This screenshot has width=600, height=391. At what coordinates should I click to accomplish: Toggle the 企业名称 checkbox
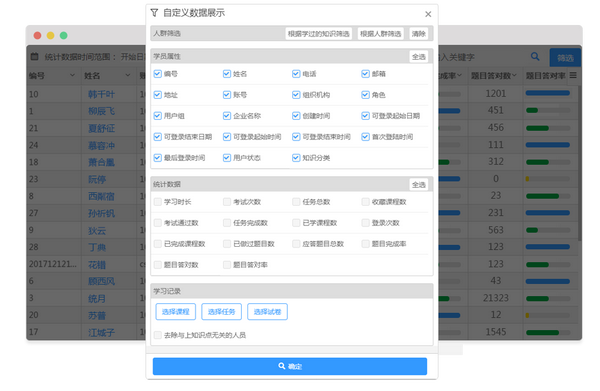pos(227,116)
